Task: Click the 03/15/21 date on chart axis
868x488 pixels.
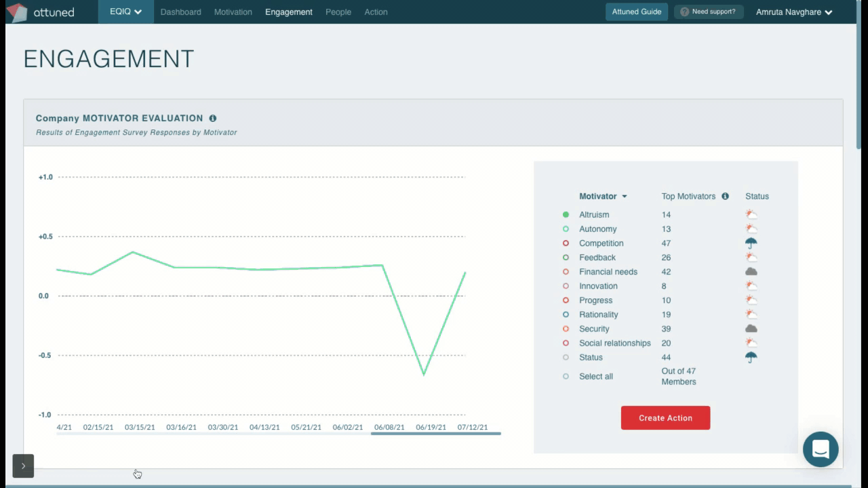Action: pyautogui.click(x=140, y=428)
